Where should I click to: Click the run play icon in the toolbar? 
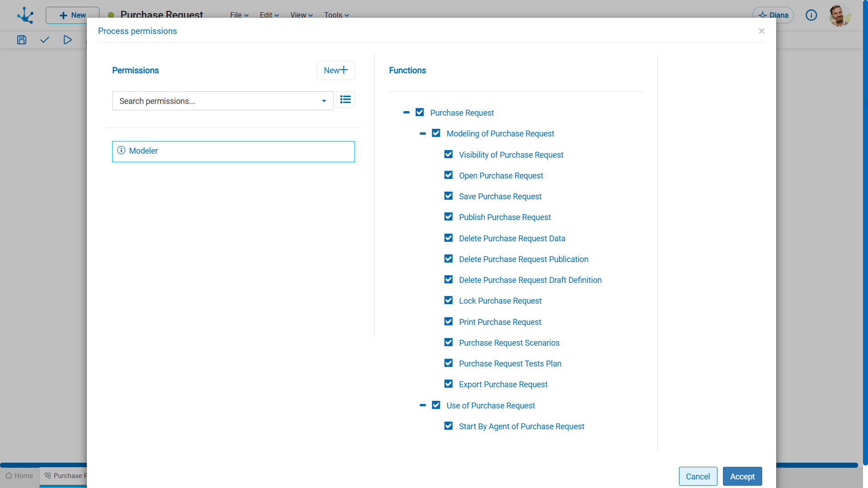pyautogui.click(x=67, y=40)
